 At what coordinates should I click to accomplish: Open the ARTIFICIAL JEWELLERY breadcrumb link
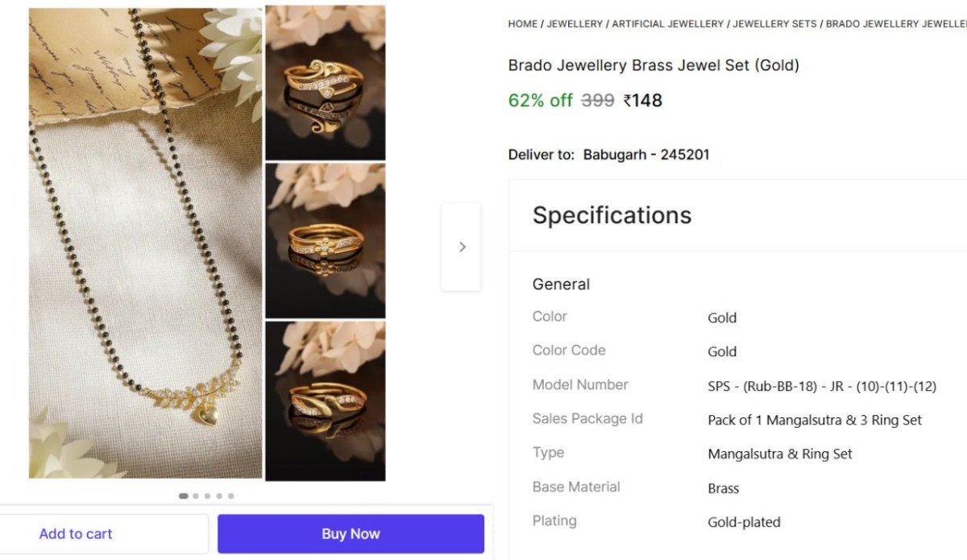(x=667, y=24)
